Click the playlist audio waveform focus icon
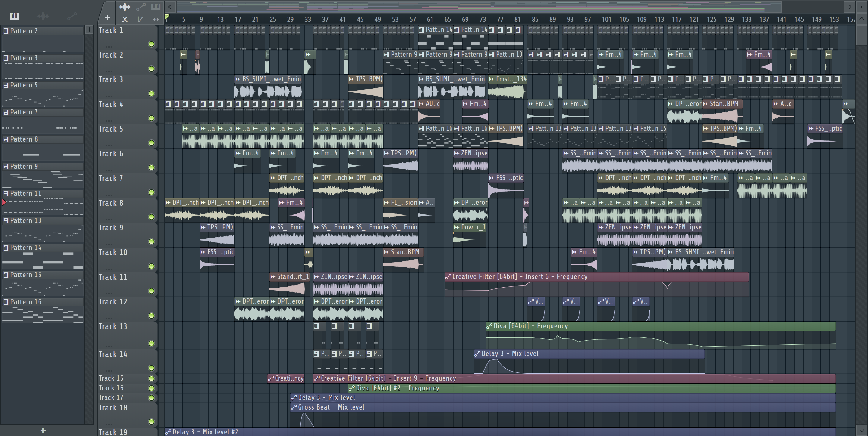The image size is (868, 436). (125, 7)
